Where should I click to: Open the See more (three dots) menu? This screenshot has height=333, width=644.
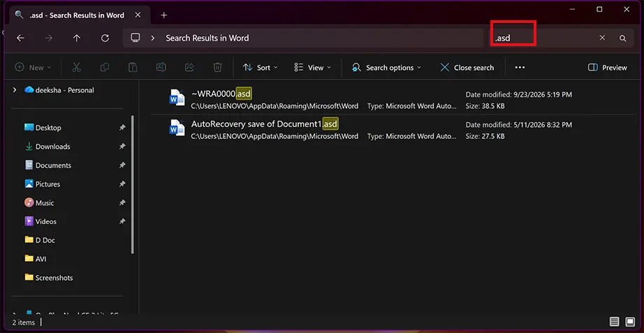tap(520, 67)
